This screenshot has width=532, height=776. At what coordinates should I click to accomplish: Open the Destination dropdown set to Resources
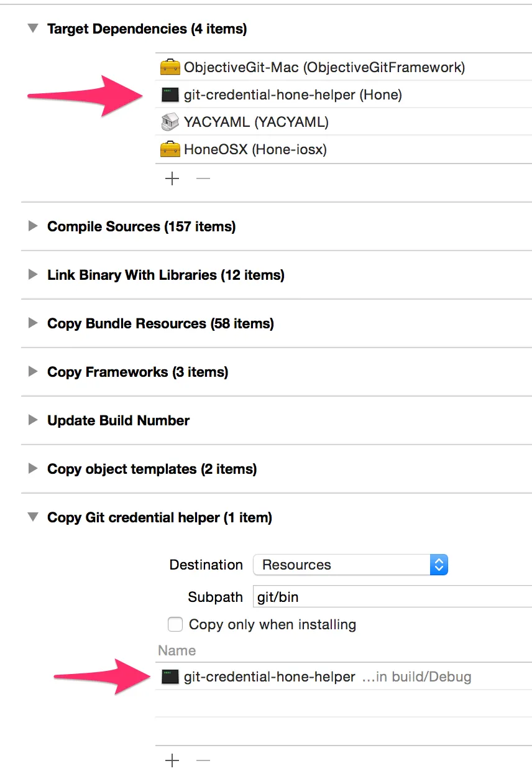click(x=351, y=565)
